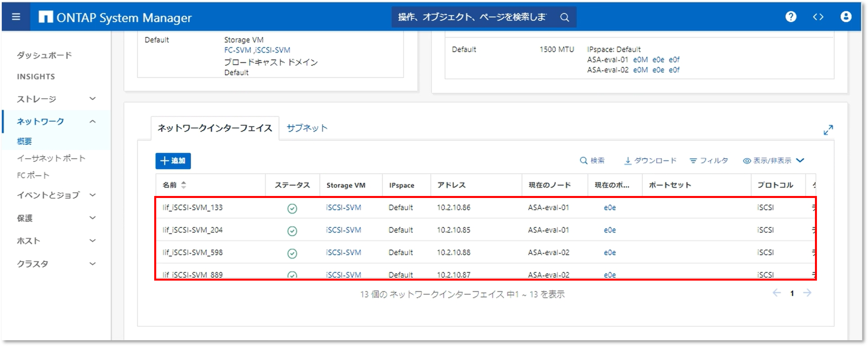868x346 pixels.
Task: Open ダッシュボード in the sidebar
Action: pos(44,55)
